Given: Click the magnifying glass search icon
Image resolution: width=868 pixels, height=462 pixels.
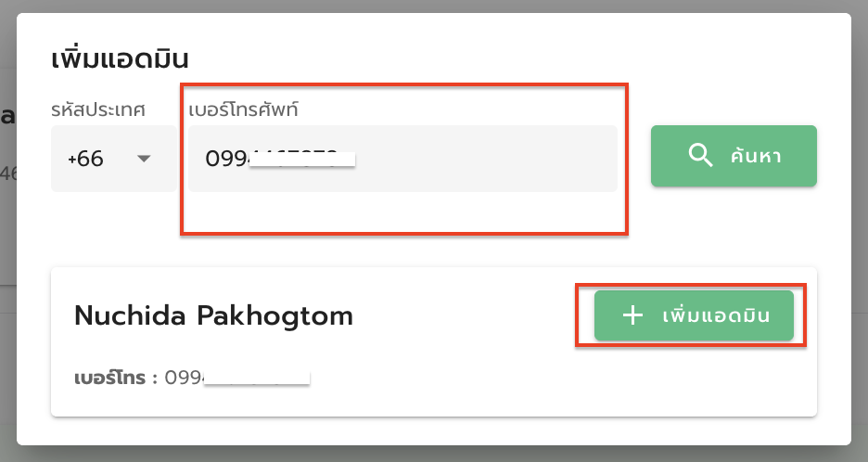Looking at the screenshot, I should pyautogui.click(x=700, y=155).
